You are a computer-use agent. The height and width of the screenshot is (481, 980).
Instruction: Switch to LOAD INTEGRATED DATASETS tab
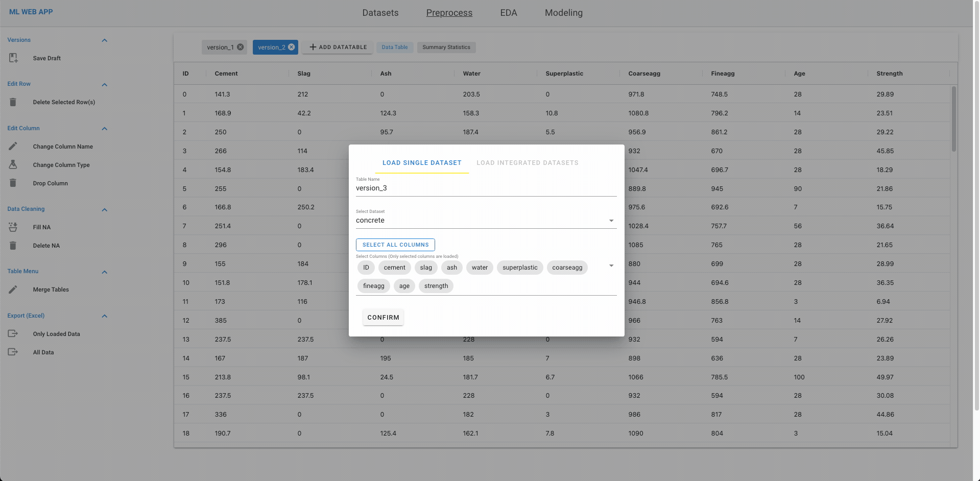click(527, 162)
